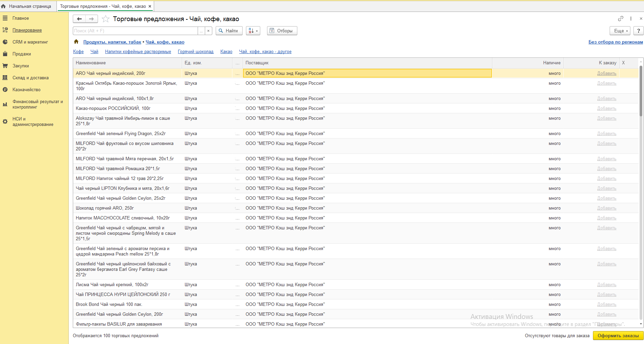
Task: Select row Чай ПРИНЦЕССА НУРИ ЦЕЙЛОНСКИЙ 250 г
Action: 356,294
